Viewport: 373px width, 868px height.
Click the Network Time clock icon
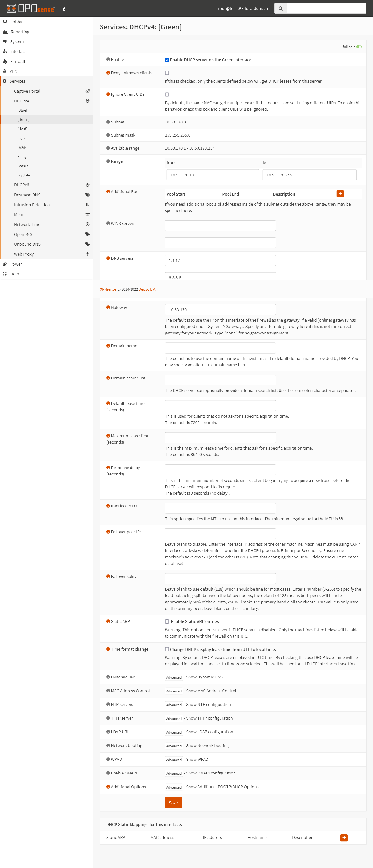click(88, 224)
